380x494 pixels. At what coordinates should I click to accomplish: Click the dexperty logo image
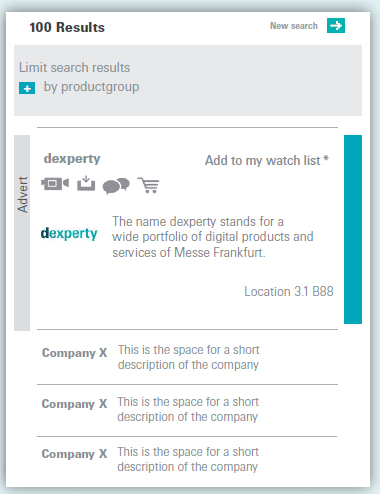[x=69, y=233]
